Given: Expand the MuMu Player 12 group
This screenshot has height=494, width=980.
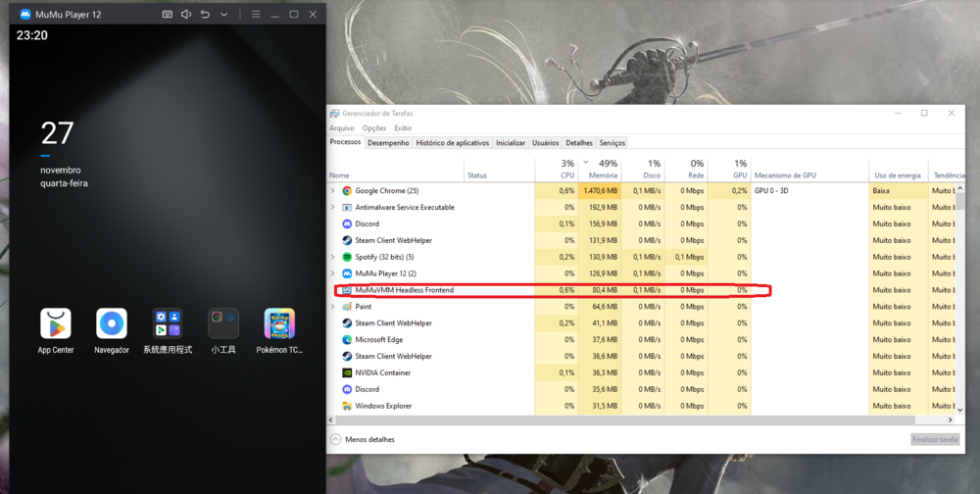Looking at the screenshot, I should tap(332, 273).
